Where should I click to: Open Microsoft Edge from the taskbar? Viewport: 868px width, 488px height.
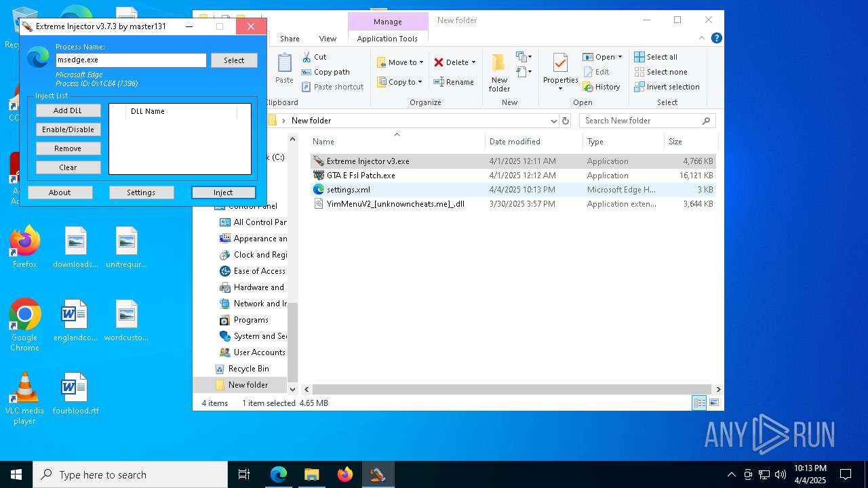(279, 474)
